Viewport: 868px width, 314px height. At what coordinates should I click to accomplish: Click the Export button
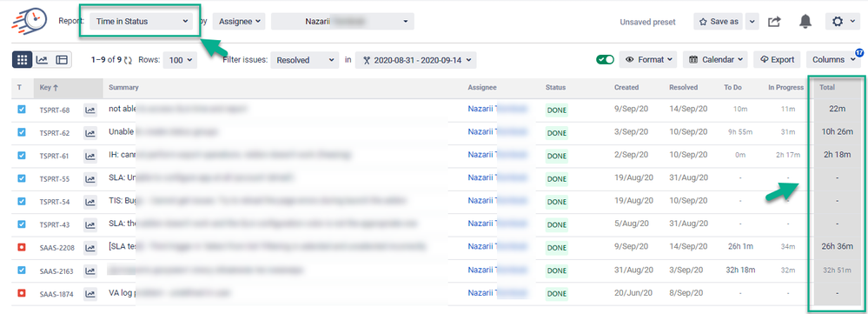point(778,60)
